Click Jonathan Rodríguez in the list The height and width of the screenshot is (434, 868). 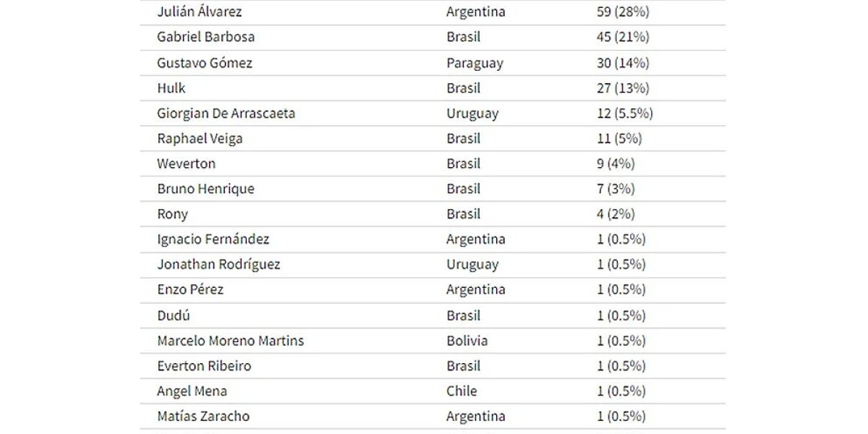[218, 264]
